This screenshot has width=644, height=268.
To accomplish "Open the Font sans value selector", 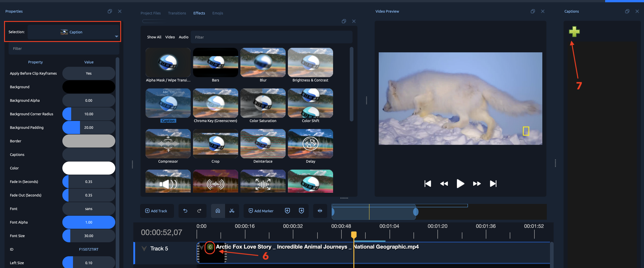I will point(89,209).
